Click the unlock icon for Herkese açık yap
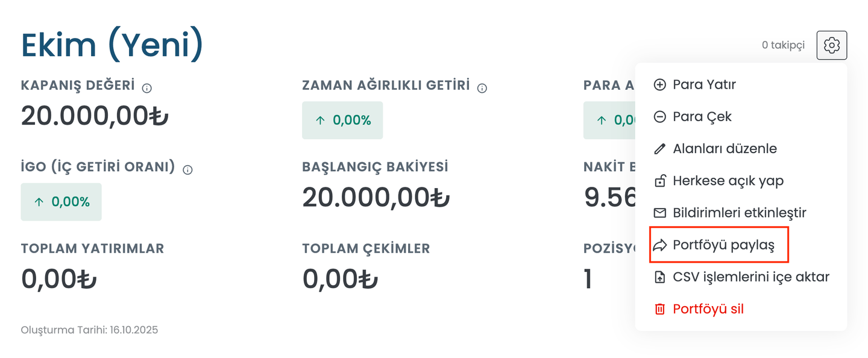 click(660, 181)
